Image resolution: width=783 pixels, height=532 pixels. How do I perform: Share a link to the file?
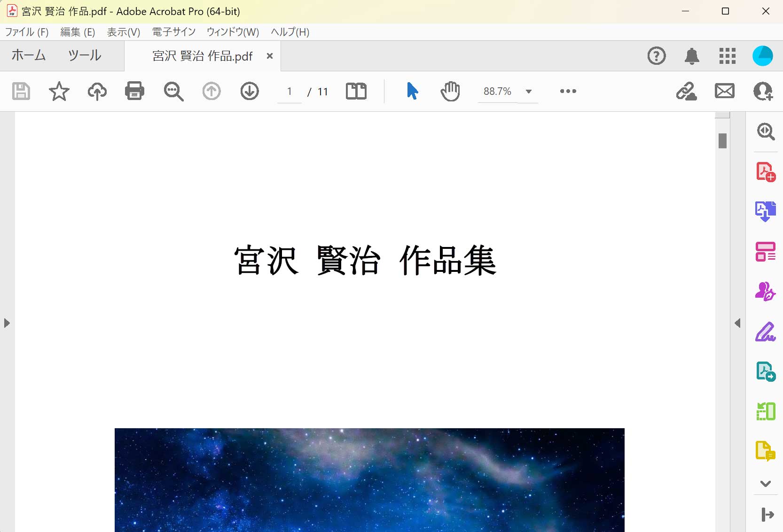686,91
